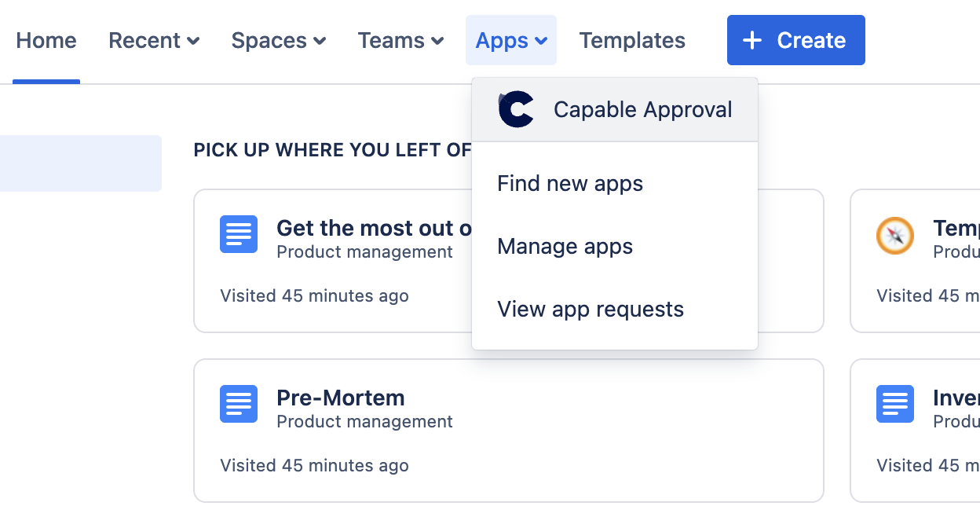980x517 pixels.
Task: Open the Templates page link
Action: pos(632,40)
